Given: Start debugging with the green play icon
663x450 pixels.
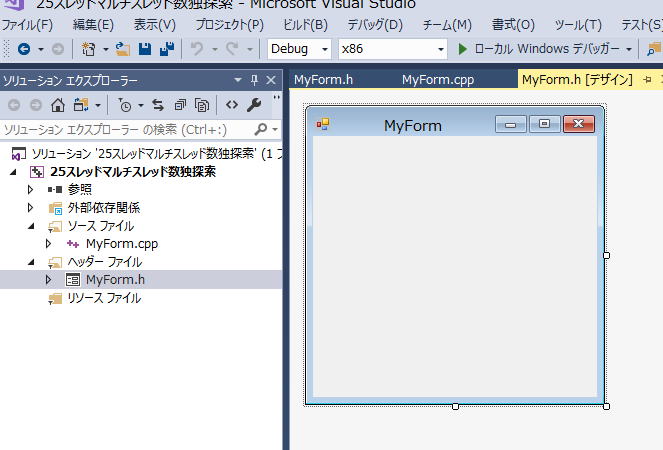Looking at the screenshot, I should tap(463, 49).
